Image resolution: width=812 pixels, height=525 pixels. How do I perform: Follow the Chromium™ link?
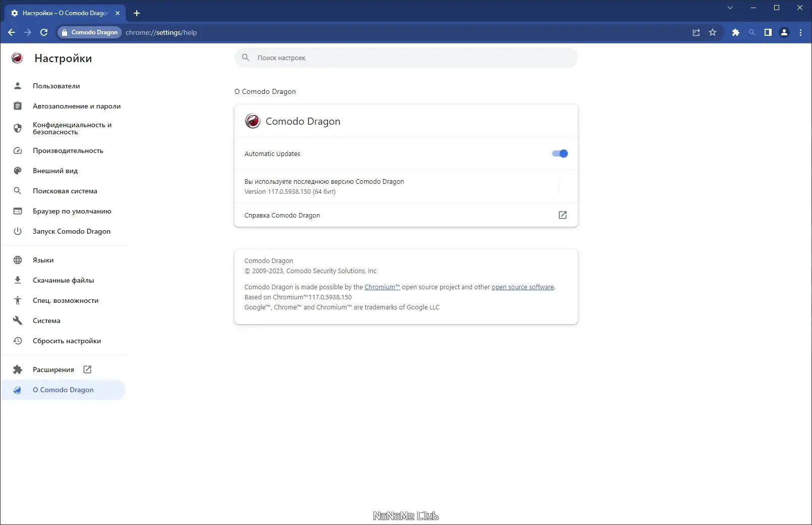pyautogui.click(x=382, y=287)
